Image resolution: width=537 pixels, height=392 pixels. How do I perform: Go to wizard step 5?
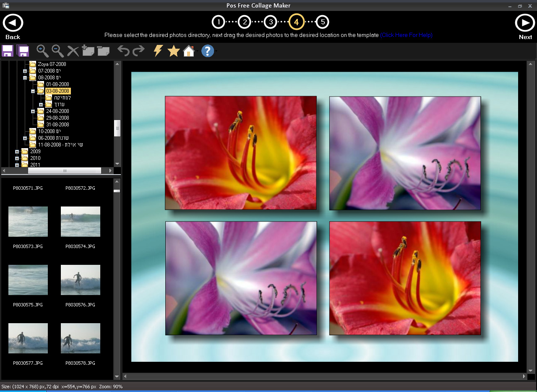coord(322,22)
